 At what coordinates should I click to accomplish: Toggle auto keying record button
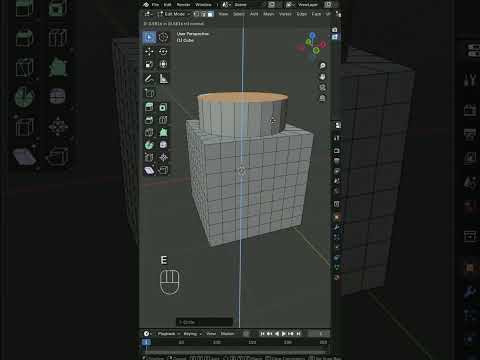point(246,334)
